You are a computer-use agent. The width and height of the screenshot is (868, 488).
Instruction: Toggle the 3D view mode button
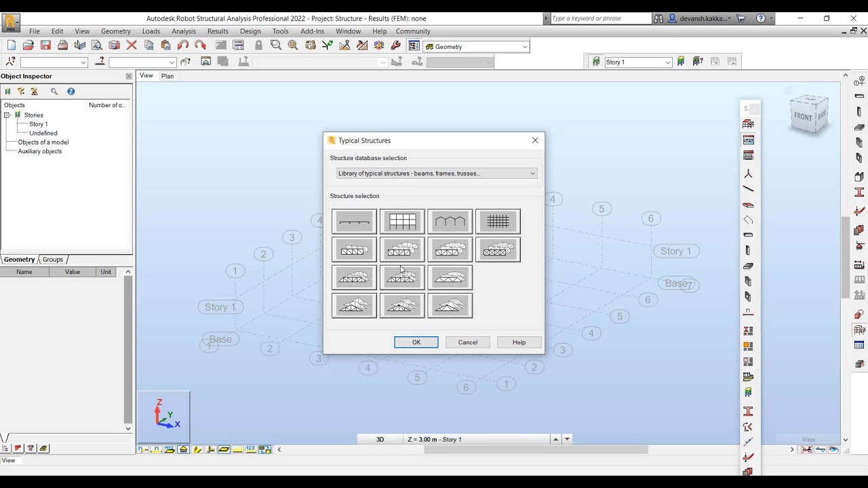(x=380, y=439)
